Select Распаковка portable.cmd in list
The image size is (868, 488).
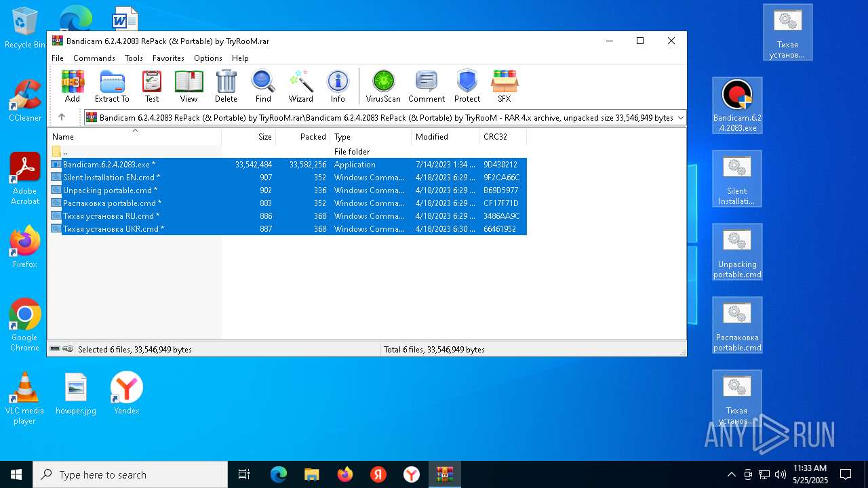point(288,203)
